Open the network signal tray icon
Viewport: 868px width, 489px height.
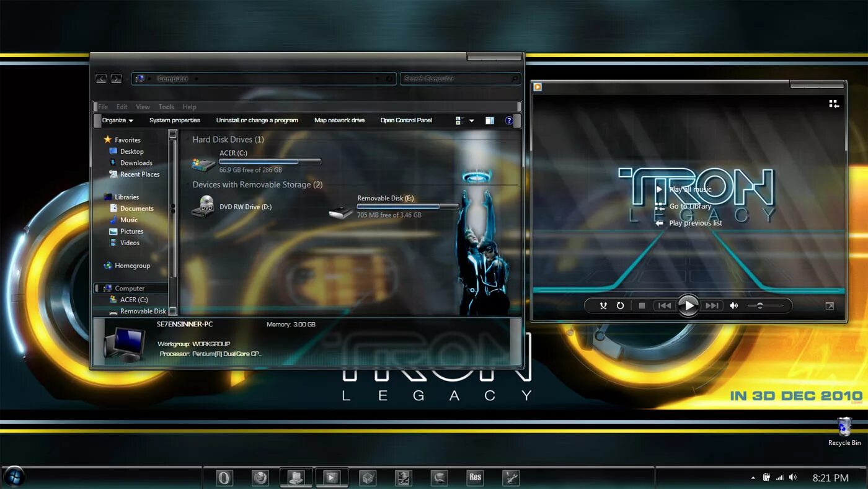(780, 477)
